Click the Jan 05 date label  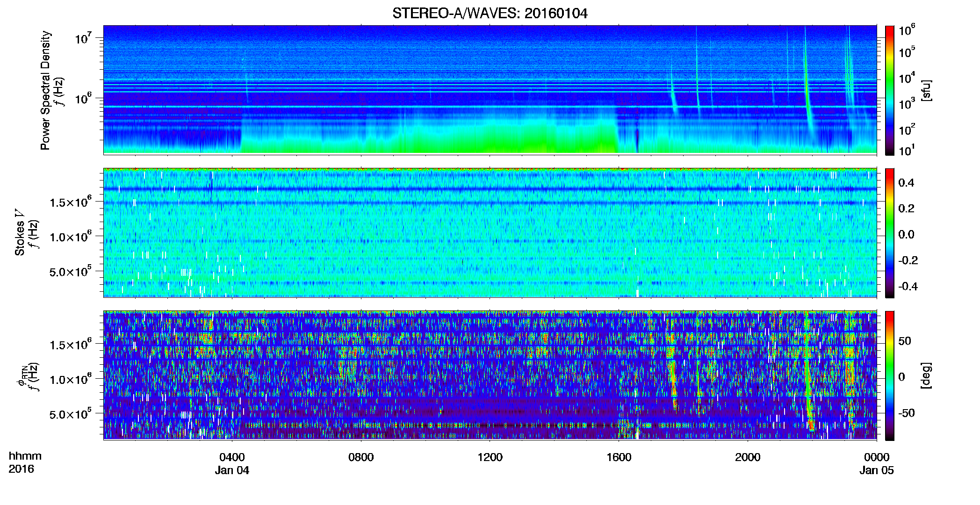pos(877,470)
